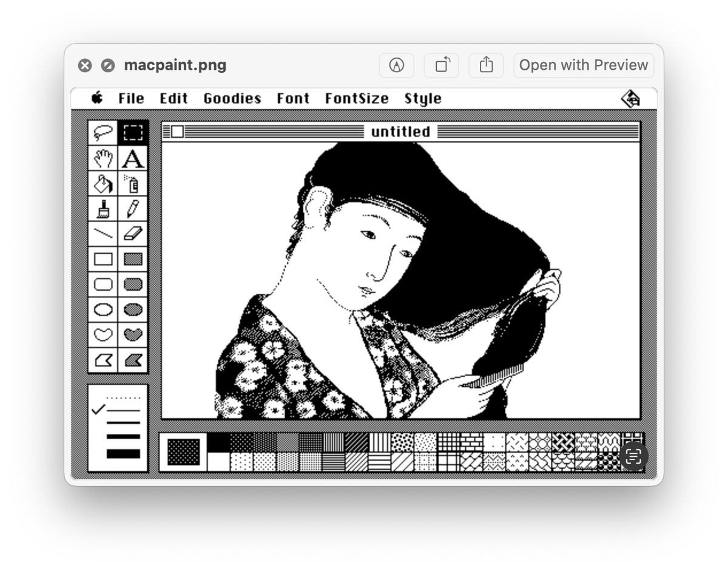Select the filled Rounded Rectangle tool
This screenshot has width=728, height=571.
[x=133, y=284]
